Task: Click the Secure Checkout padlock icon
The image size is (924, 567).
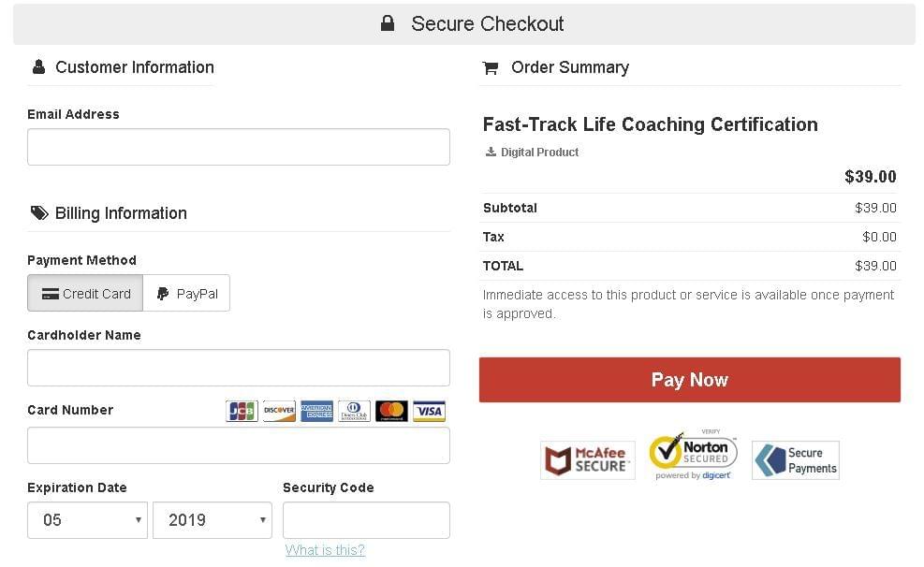Action: (x=388, y=23)
